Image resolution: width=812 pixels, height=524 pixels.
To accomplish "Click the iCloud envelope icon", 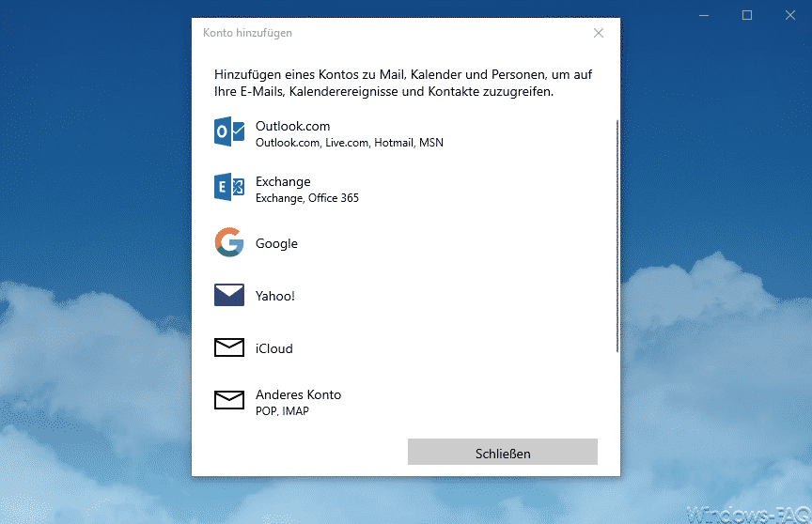I will (x=229, y=347).
